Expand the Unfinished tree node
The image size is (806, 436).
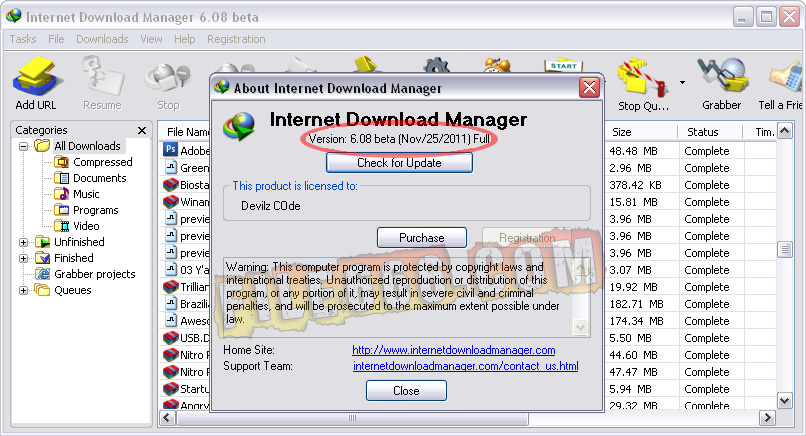click(x=23, y=242)
